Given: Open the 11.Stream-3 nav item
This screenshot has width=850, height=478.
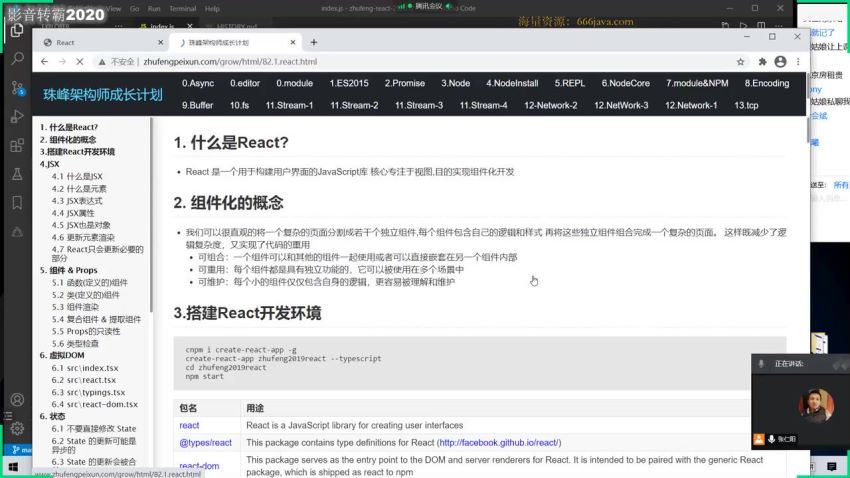Looking at the screenshot, I should [418, 105].
